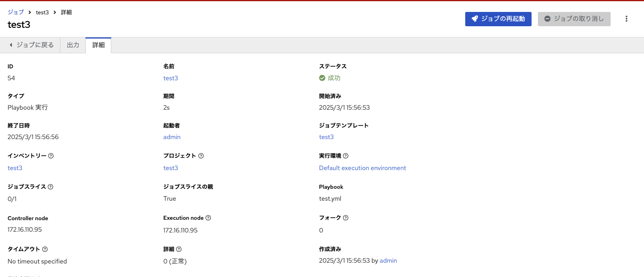
Task: Click the Controller node IP 172.16.110.95
Action: pos(25,229)
